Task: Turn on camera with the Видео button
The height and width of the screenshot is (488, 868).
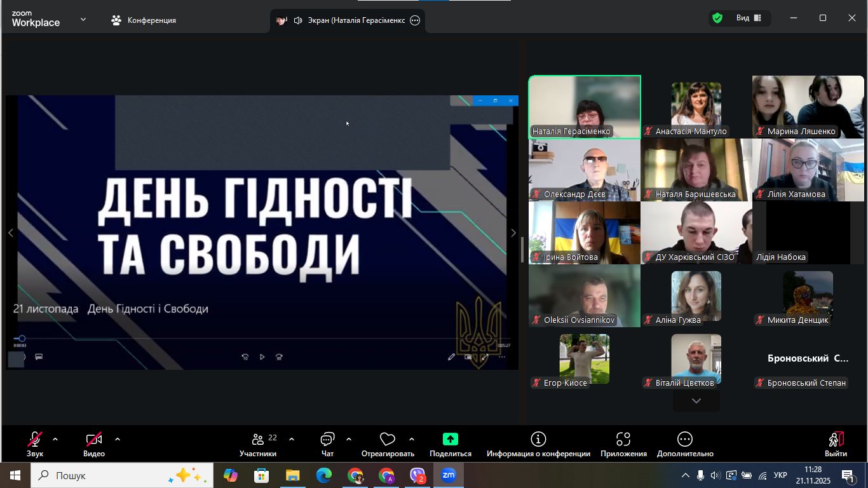Action: click(x=94, y=444)
